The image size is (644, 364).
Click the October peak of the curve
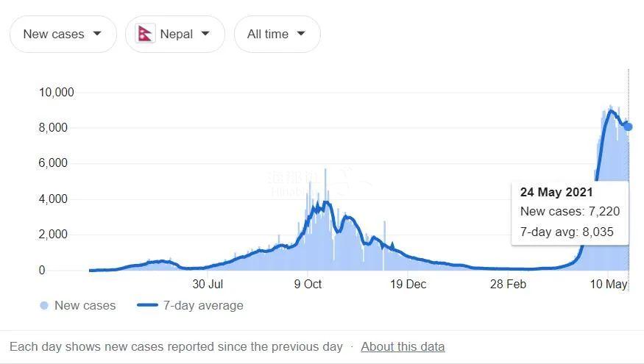[327, 202]
